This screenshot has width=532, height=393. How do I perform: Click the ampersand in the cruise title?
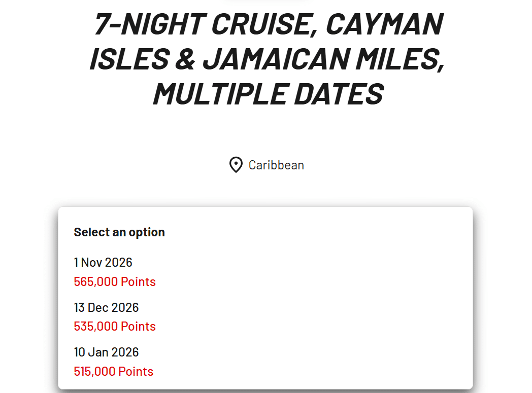tap(185, 59)
